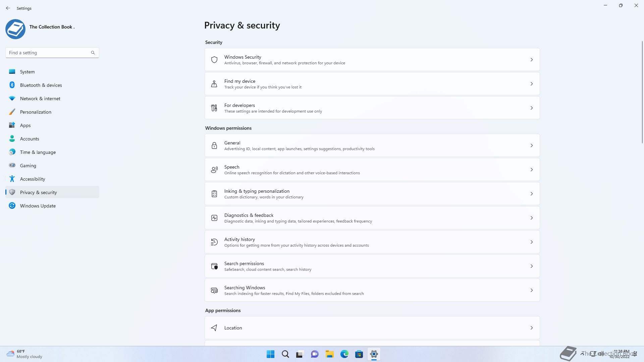This screenshot has width=644, height=362.
Task: Expand Inking & typing personalization chevron
Action: coord(532,194)
